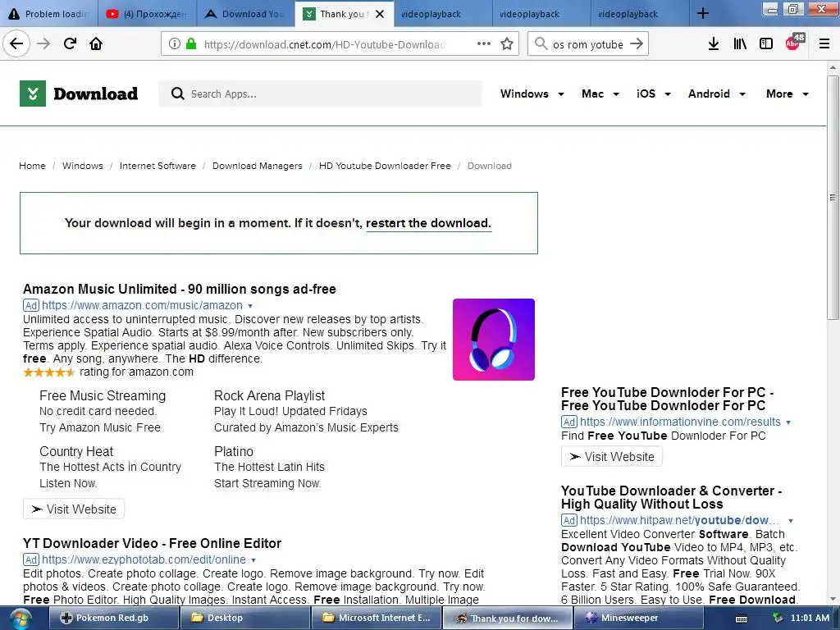Open Rock Arena Playlist sitelink
The width and height of the screenshot is (840, 630).
coord(269,395)
